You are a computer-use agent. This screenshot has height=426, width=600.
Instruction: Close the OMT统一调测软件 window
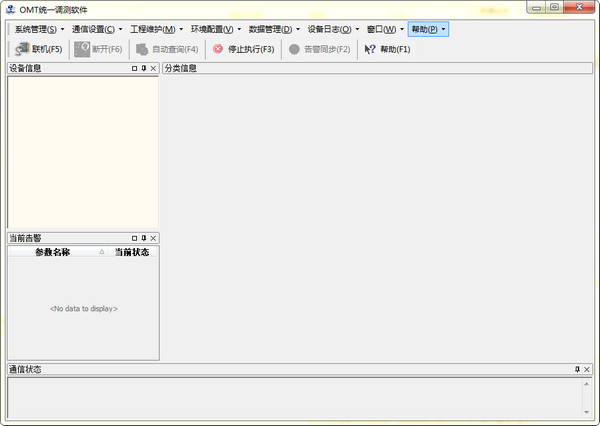[579, 7]
